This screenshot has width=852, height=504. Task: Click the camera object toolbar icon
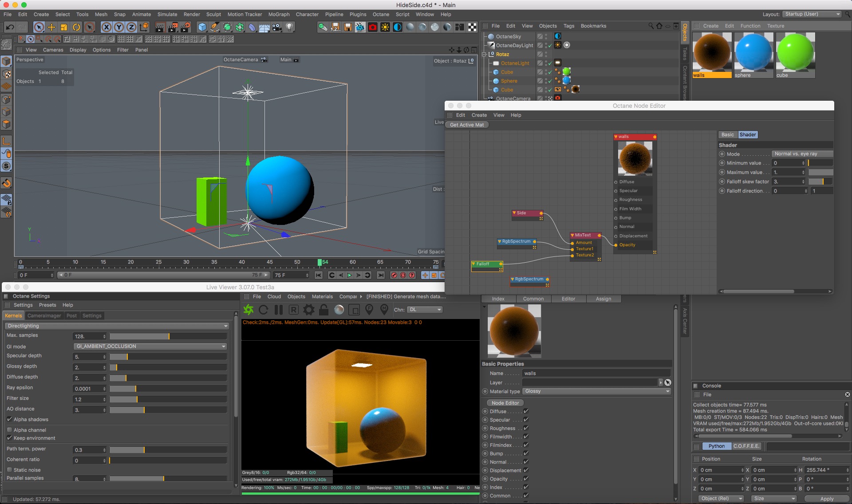(x=277, y=28)
